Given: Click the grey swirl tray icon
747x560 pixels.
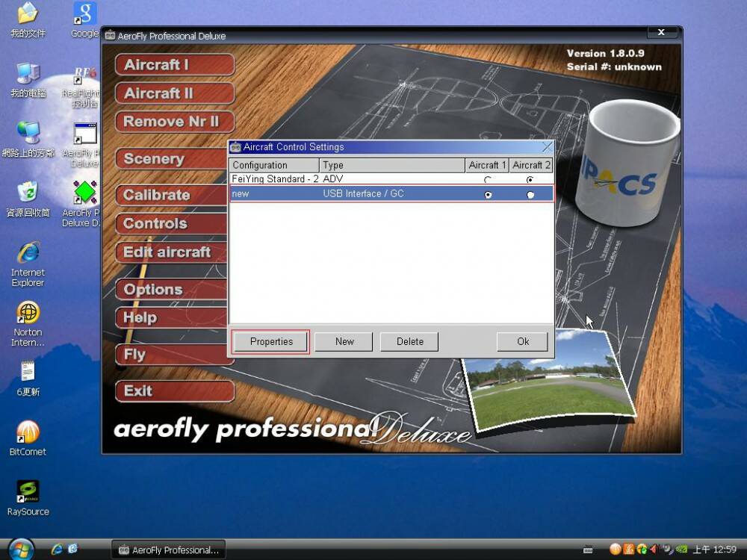Looking at the screenshot, I should [x=668, y=550].
